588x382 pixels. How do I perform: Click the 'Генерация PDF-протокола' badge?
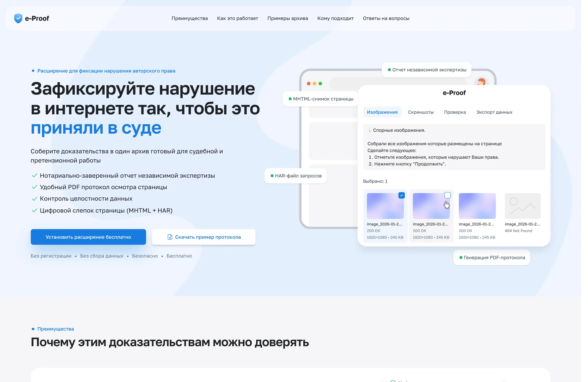[x=492, y=258]
